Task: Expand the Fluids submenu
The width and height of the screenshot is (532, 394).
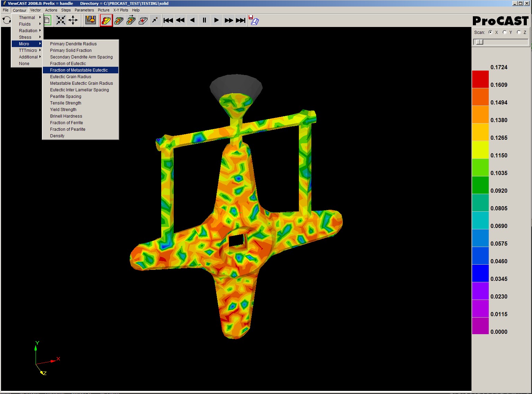Action: pyautogui.click(x=27, y=24)
